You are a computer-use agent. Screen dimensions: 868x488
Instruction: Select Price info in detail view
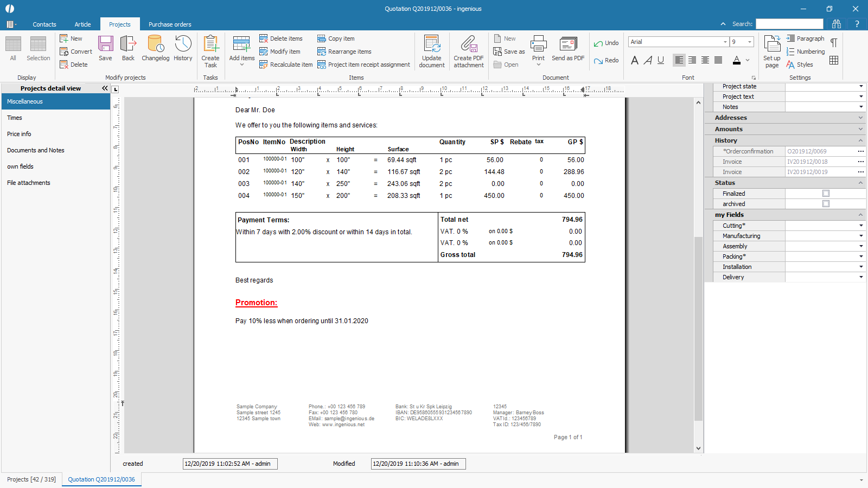(19, 134)
